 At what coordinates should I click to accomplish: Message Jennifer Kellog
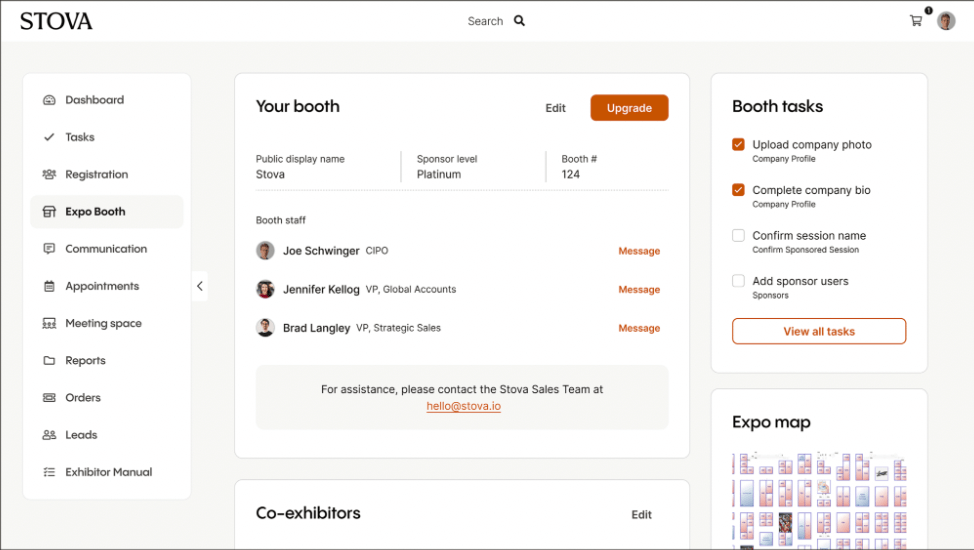(x=639, y=290)
